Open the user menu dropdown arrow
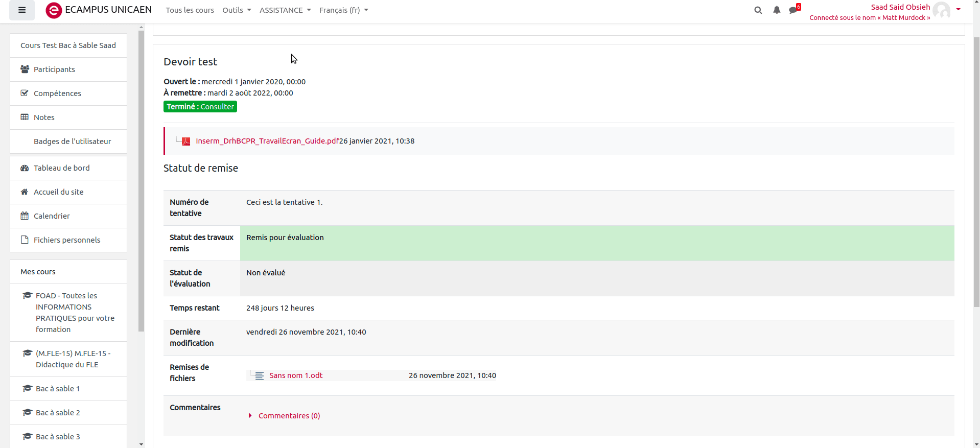The image size is (980, 448). (x=959, y=9)
